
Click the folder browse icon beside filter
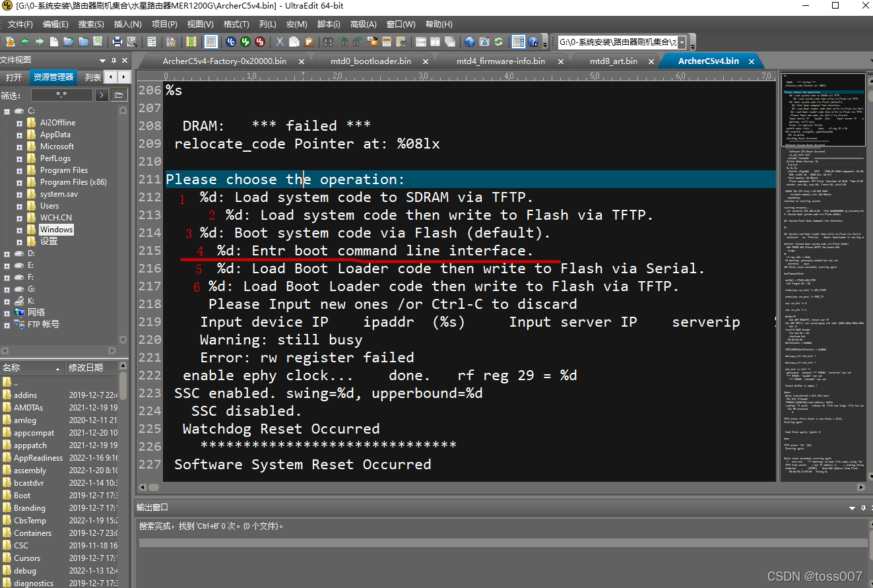click(x=119, y=95)
